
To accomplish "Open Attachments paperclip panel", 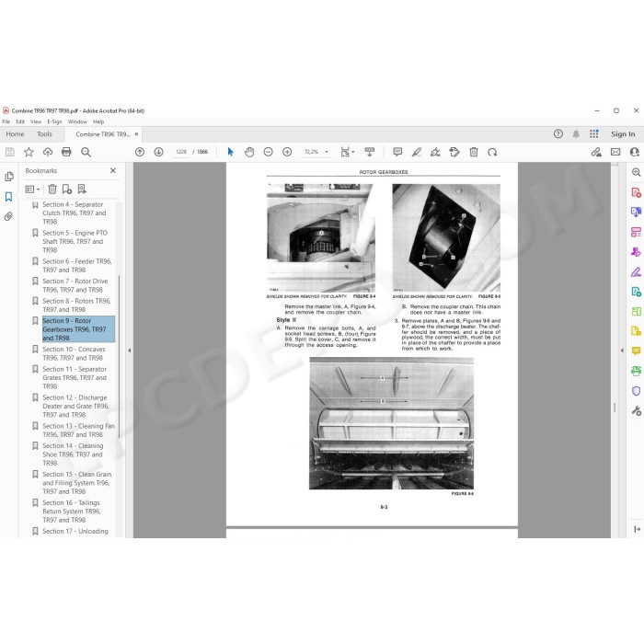I will (x=8, y=216).
